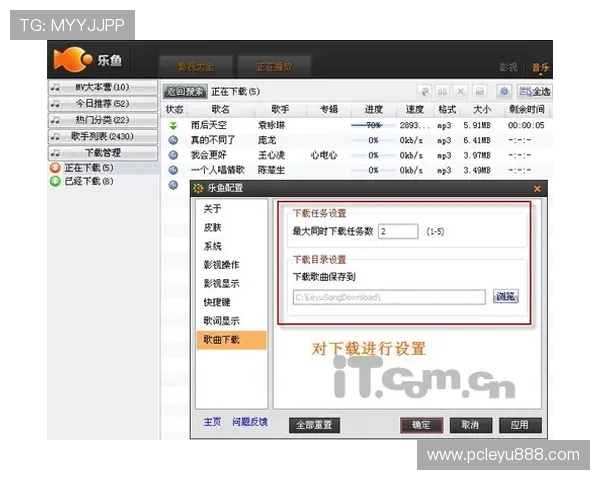Sort by 剩余时间 column header

coord(527,109)
